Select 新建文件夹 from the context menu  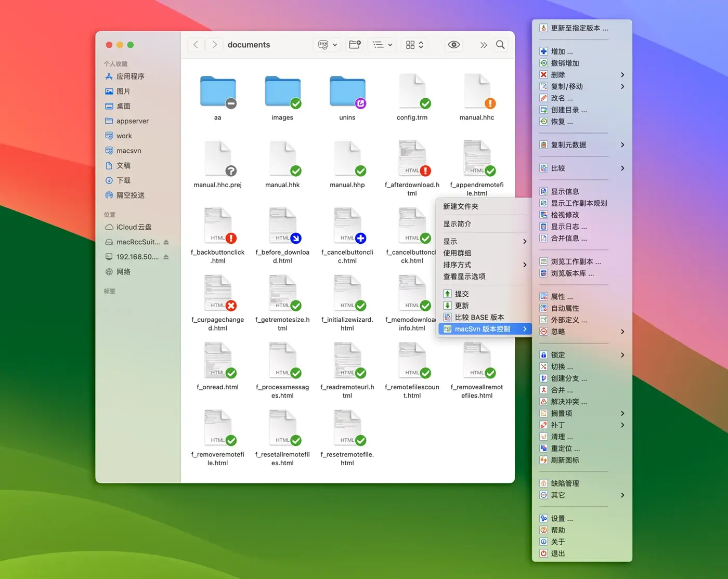click(461, 206)
